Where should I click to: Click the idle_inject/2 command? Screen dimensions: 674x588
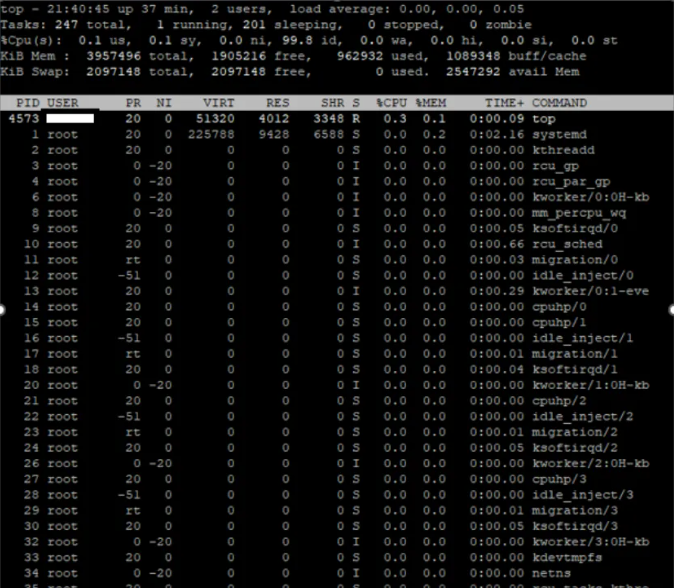[583, 416]
